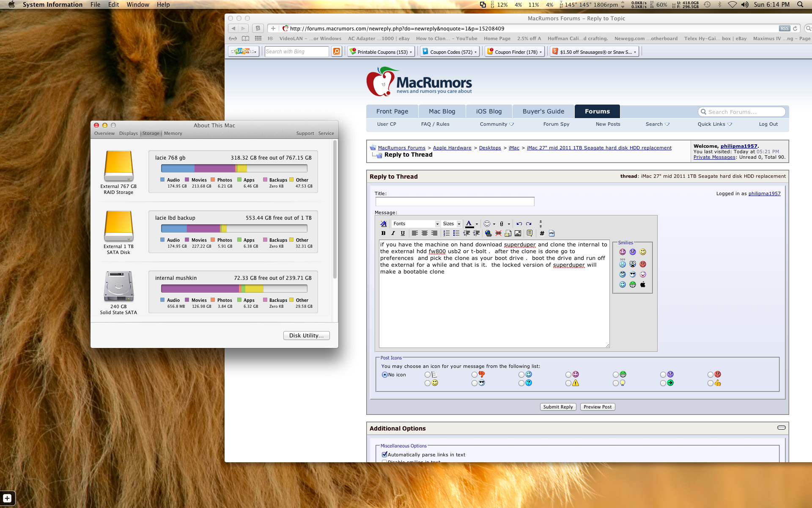Viewport: 812px width, 508px height.
Task: Open Disk Utility from About This Mac
Action: pyautogui.click(x=306, y=335)
